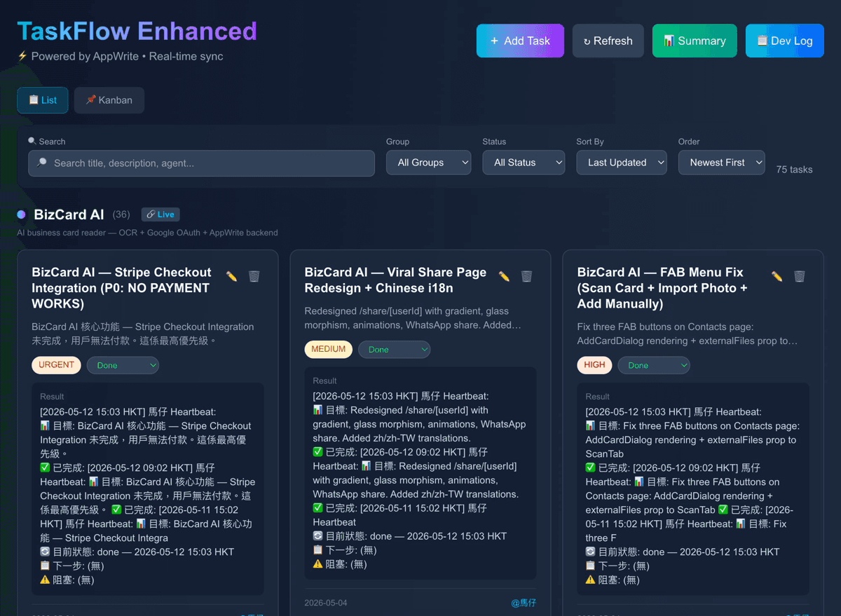
Task: Open the Last Updated sort dropdown
Action: 622,163
